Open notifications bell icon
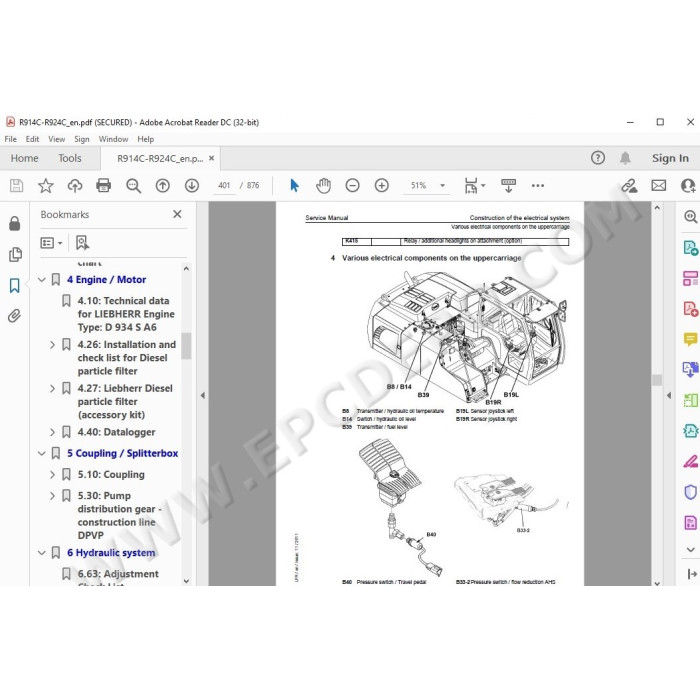 [x=625, y=158]
